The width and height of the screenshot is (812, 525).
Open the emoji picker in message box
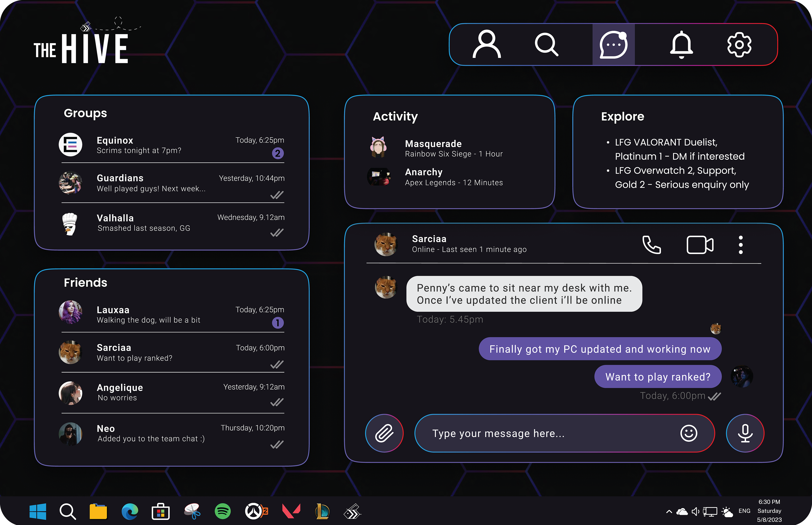(689, 433)
